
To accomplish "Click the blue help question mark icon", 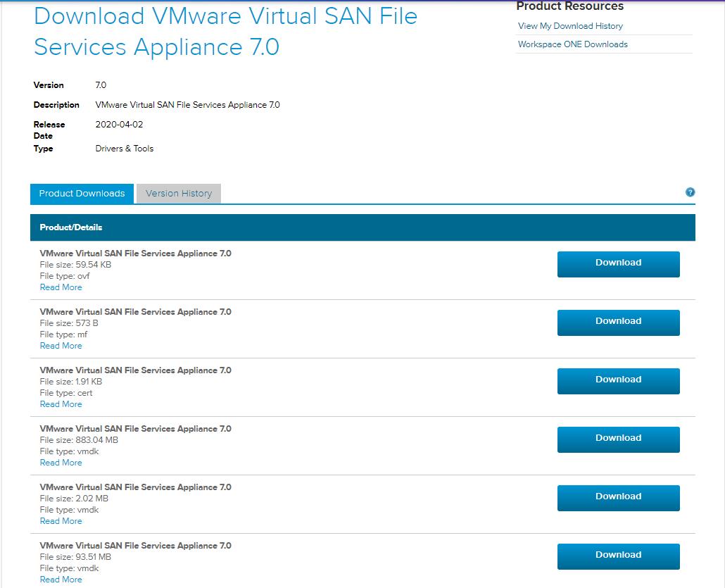I will 690,192.
